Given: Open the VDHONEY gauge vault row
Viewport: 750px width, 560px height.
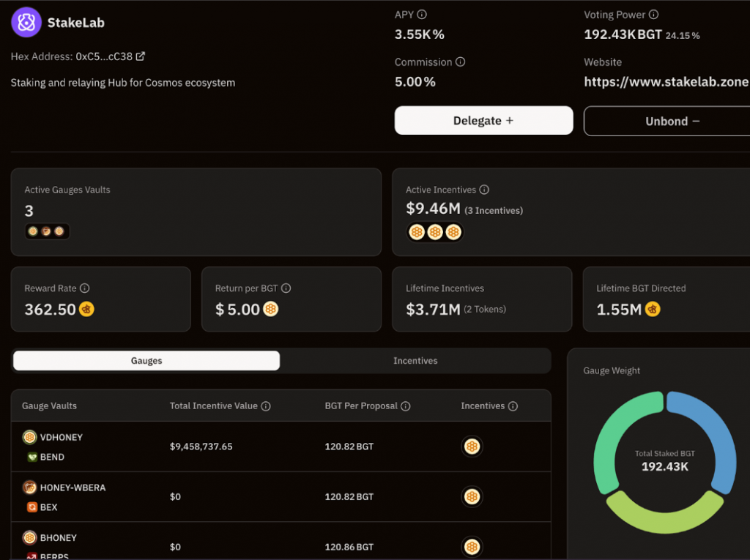Looking at the screenshot, I should pos(62,438).
